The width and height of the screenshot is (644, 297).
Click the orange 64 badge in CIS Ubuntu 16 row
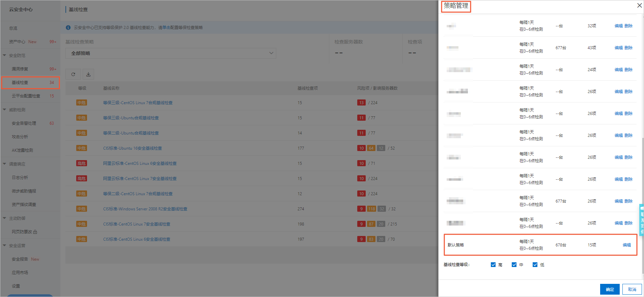371,148
